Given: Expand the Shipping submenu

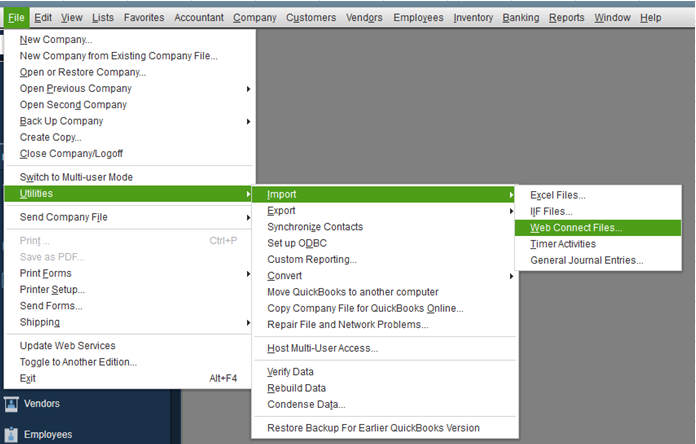Looking at the screenshot, I should (130, 322).
